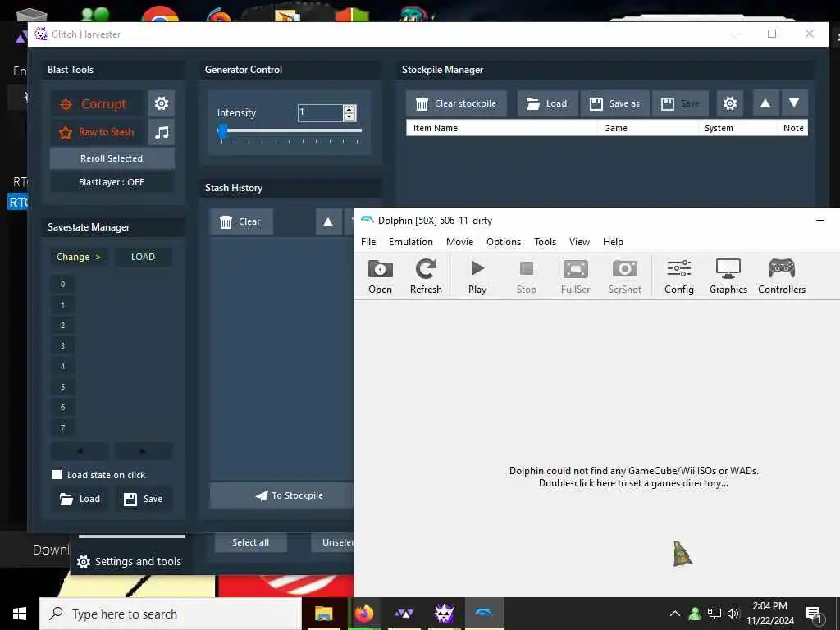Select savestate slot 5

pyautogui.click(x=62, y=387)
